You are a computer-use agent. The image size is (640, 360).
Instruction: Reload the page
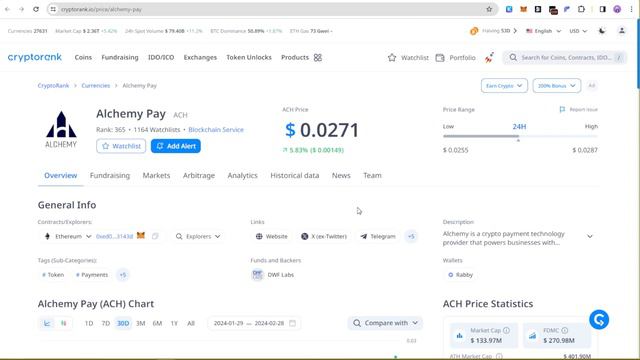(36, 9)
